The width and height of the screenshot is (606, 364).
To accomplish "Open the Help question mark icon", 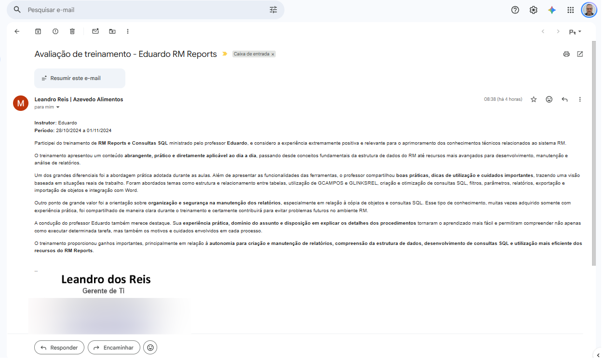I will [x=515, y=10].
